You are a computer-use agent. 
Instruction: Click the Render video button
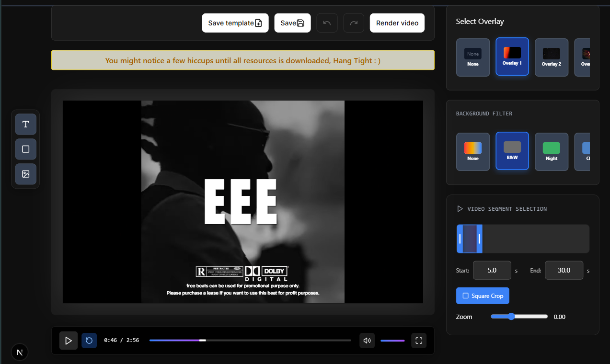pyautogui.click(x=397, y=23)
